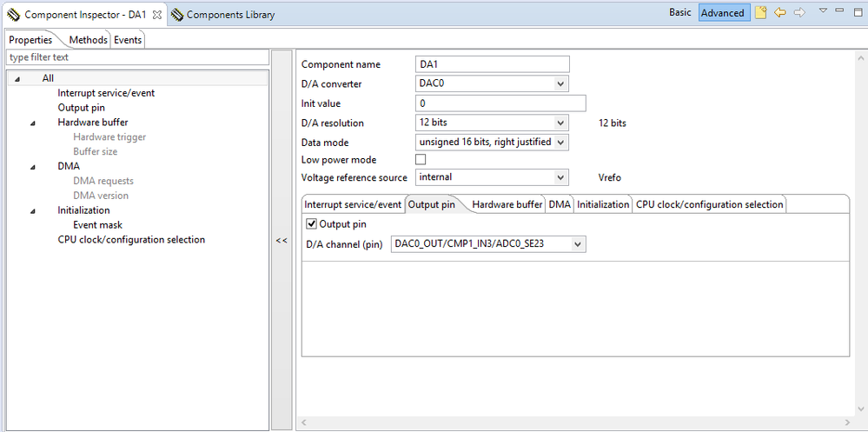The image size is (868, 432).
Task: Select Buffer size in the tree
Action: pyautogui.click(x=96, y=151)
